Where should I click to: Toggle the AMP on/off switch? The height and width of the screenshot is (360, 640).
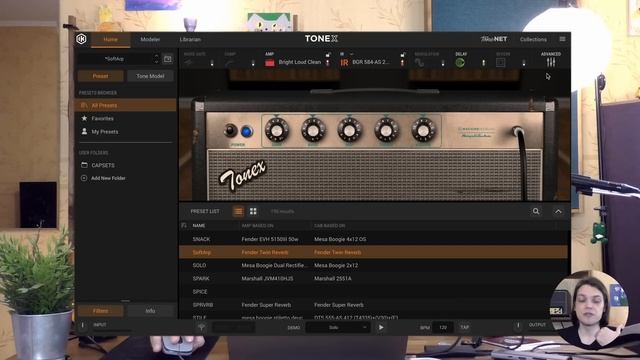(x=328, y=63)
